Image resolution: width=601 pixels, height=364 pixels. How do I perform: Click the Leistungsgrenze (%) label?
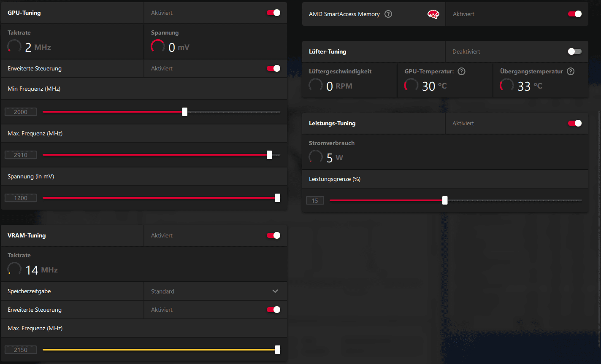[x=335, y=179]
